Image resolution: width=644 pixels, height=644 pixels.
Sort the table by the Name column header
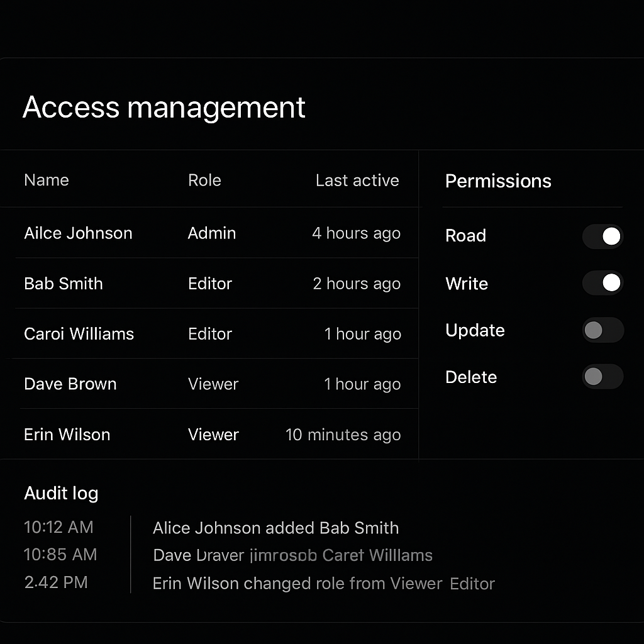click(x=47, y=180)
